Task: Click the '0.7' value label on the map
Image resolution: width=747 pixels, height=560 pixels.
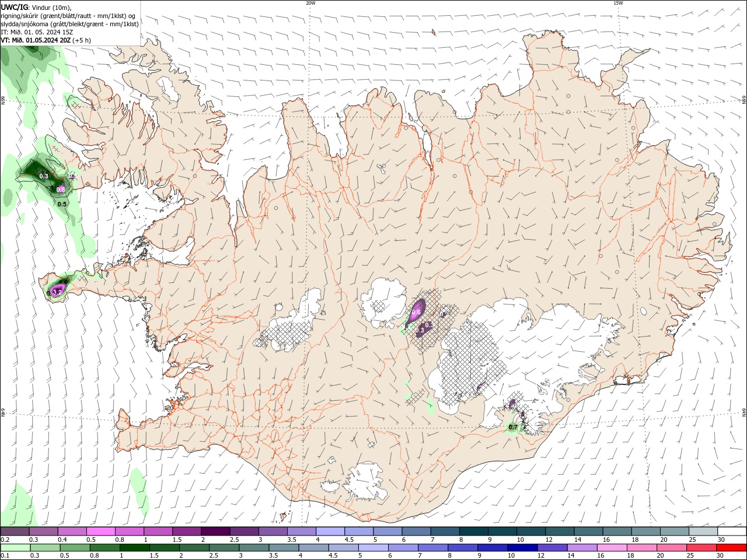Action: (513, 427)
